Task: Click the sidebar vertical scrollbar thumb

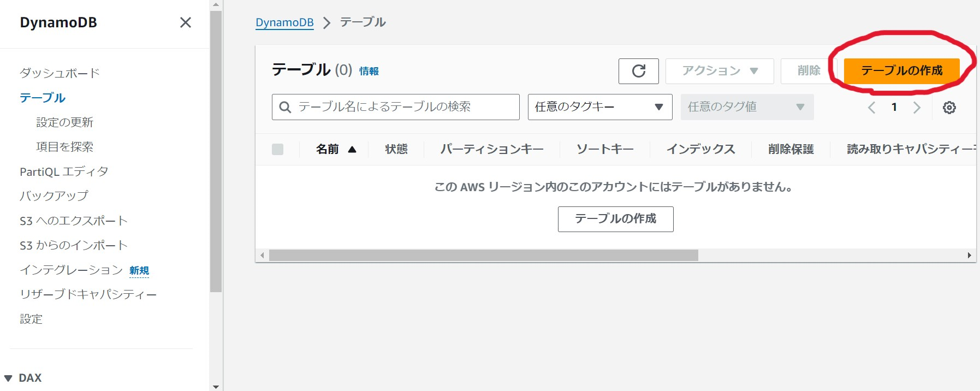Action: coord(216,152)
